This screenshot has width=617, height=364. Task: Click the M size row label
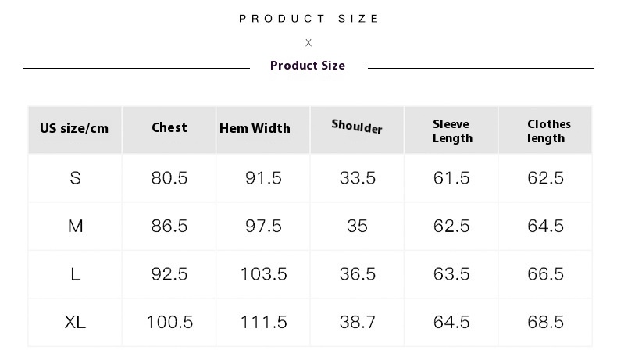click(x=76, y=227)
